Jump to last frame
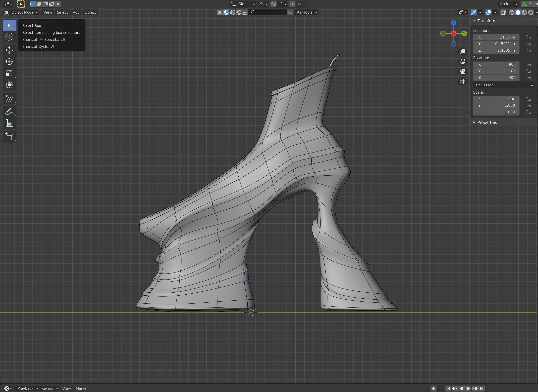 tap(482, 389)
